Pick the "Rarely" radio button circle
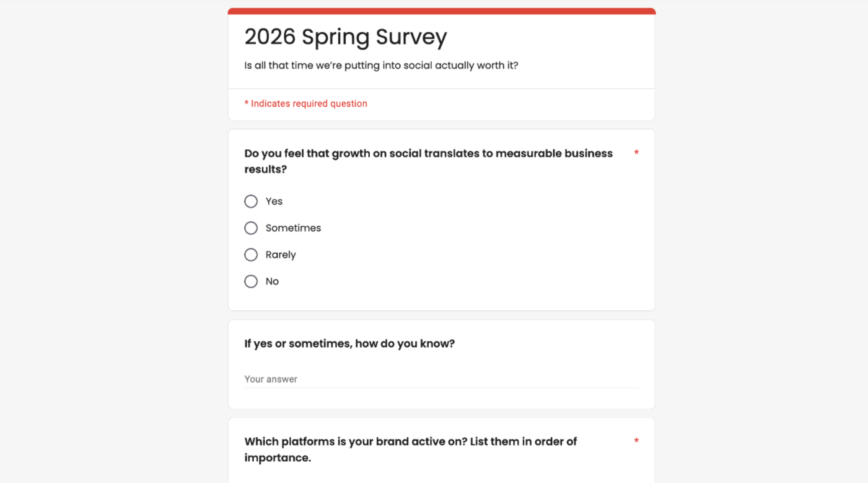The width and height of the screenshot is (868, 483). 251,255
